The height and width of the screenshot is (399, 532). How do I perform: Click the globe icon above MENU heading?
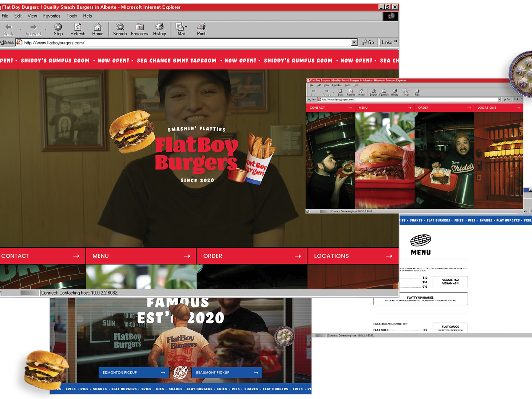(421, 240)
